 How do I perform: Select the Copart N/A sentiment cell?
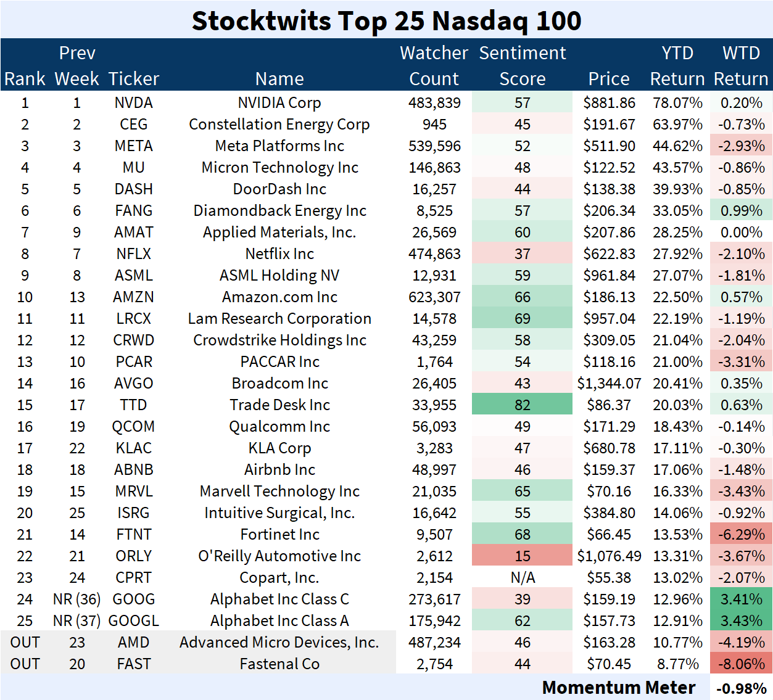522,578
